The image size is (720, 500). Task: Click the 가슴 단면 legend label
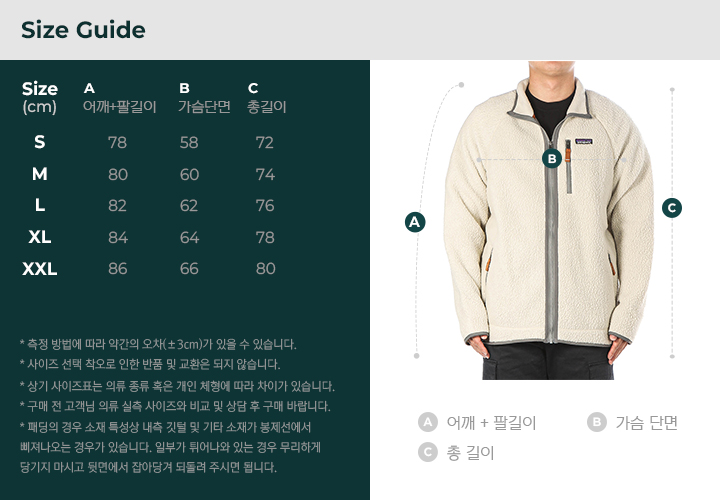[x=647, y=422]
